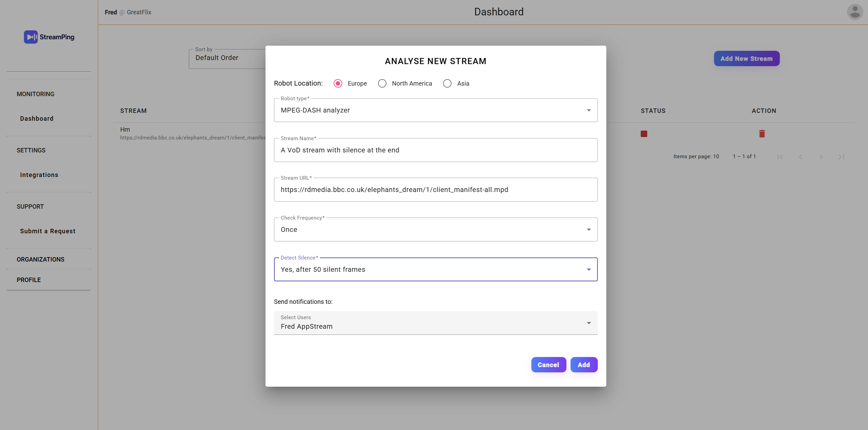Open the Robot type dropdown
This screenshot has width=868, height=430.
tap(436, 110)
